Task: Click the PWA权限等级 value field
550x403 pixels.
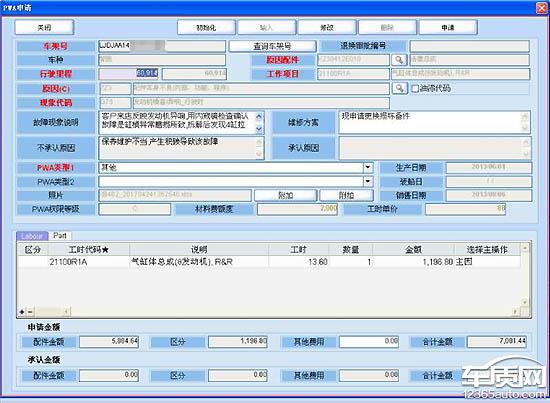Action: (135, 209)
